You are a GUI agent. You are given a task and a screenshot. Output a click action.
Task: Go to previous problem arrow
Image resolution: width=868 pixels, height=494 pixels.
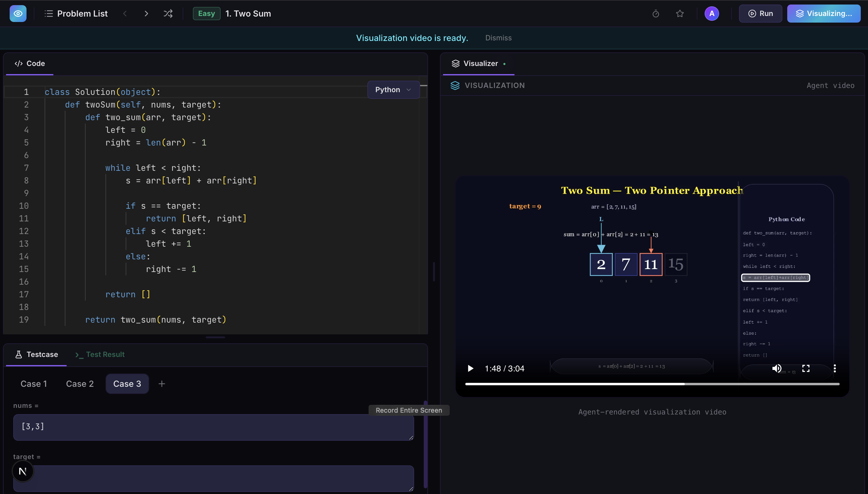(x=125, y=14)
